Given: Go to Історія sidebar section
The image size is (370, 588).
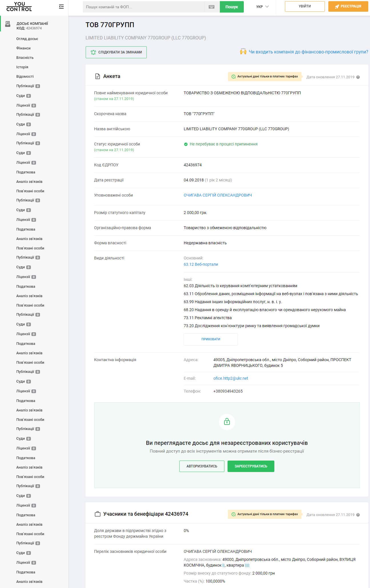Looking at the screenshot, I should 22,67.
